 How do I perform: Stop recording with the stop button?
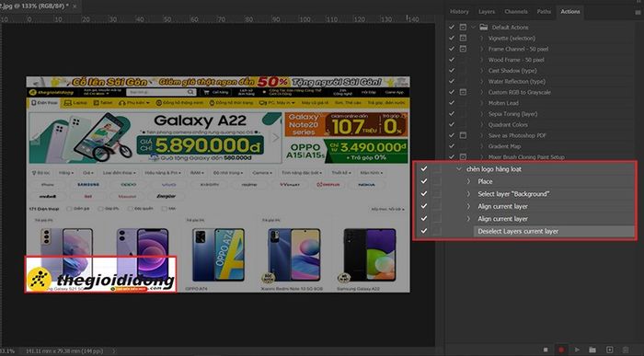(546, 350)
